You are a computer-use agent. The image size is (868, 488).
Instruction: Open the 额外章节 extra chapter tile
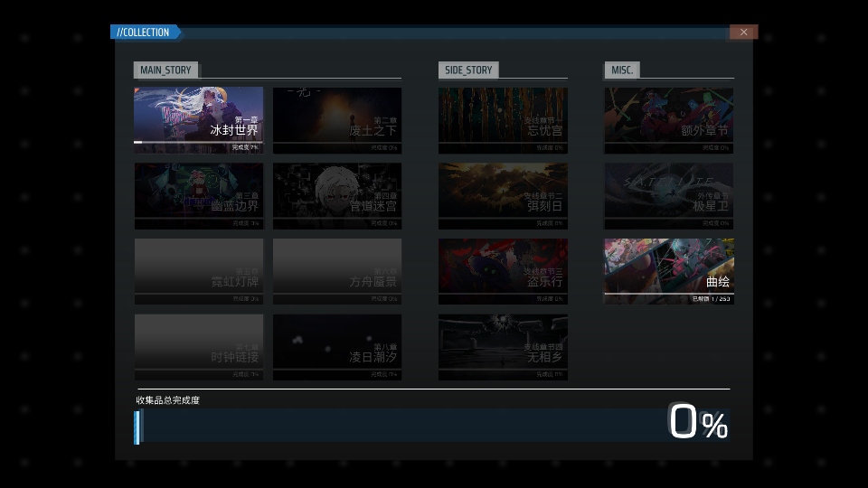668,119
